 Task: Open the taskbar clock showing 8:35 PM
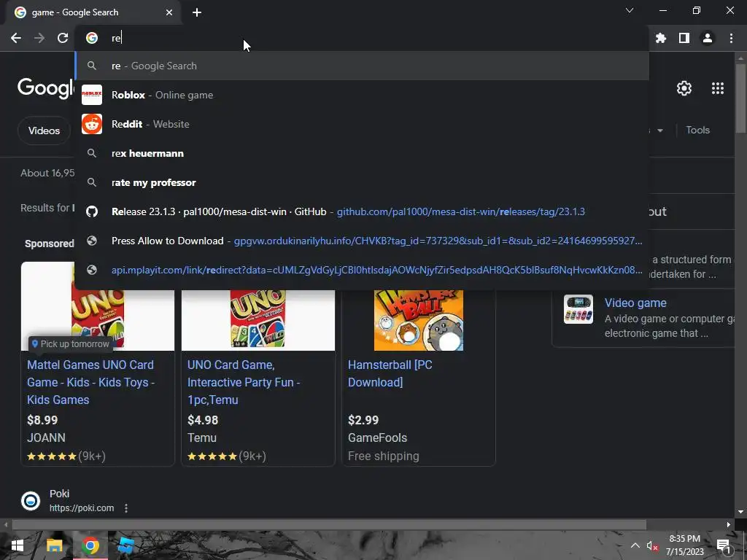(684, 545)
